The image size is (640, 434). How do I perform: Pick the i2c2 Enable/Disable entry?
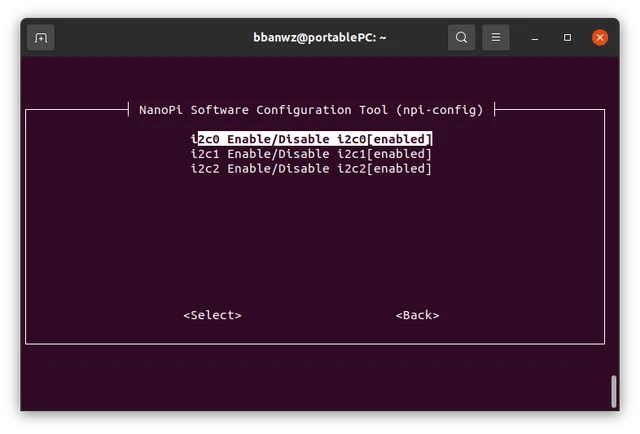click(311, 169)
